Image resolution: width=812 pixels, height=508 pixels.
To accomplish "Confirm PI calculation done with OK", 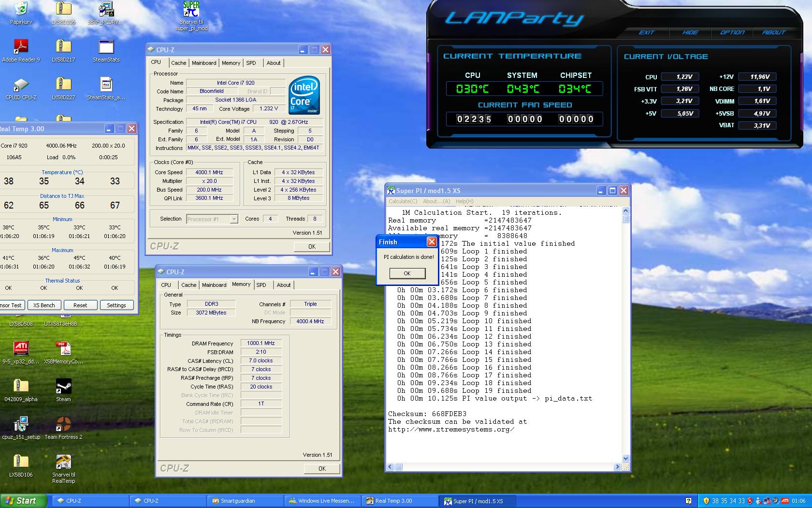I will click(407, 273).
